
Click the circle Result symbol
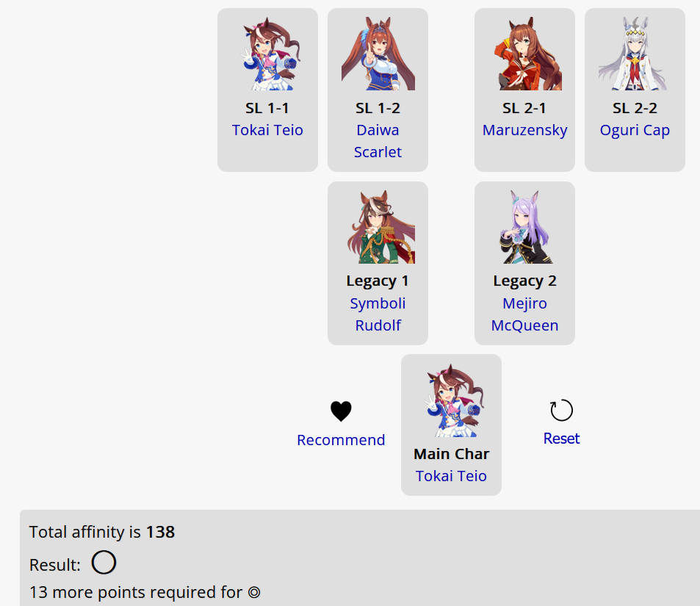tap(104, 562)
